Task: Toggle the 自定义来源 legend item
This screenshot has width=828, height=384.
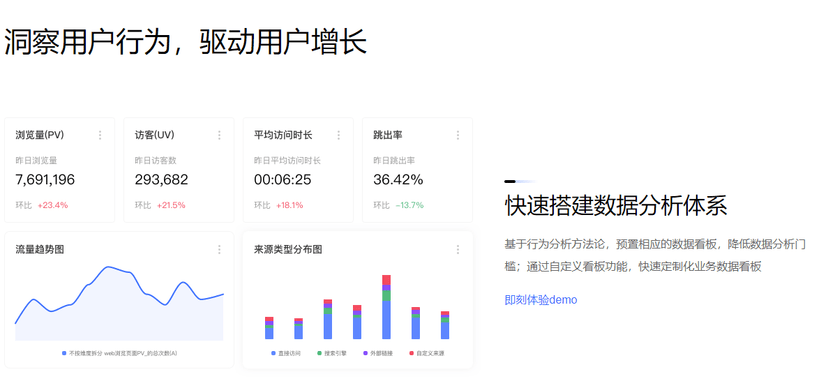Action: click(427, 353)
